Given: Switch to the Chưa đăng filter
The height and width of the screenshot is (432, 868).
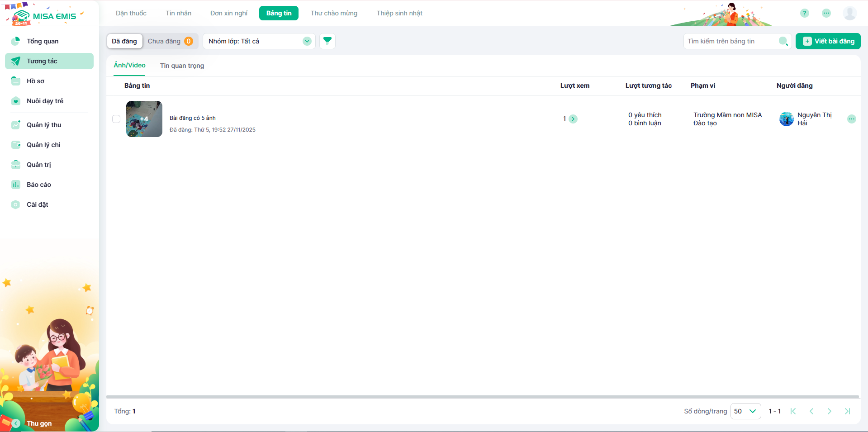Looking at the screenshot, I should click(x=170, y=41).
